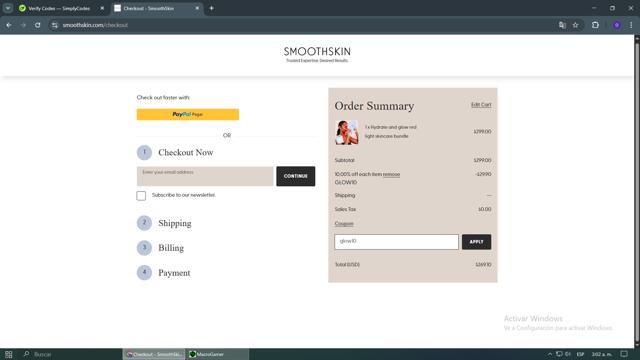Viewport: 640px width, 360px height.
Task: Open a new browser tab
Action: pos(211,8)
